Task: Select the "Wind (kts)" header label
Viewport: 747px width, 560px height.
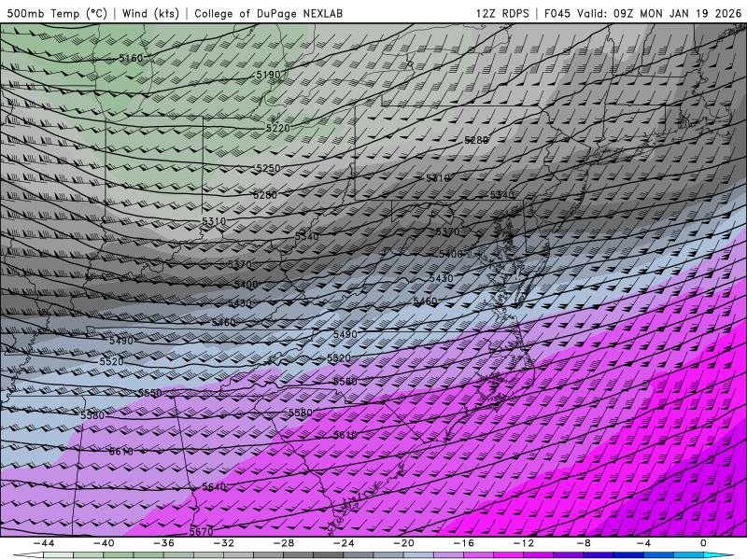Action: [x=150, y=13]
